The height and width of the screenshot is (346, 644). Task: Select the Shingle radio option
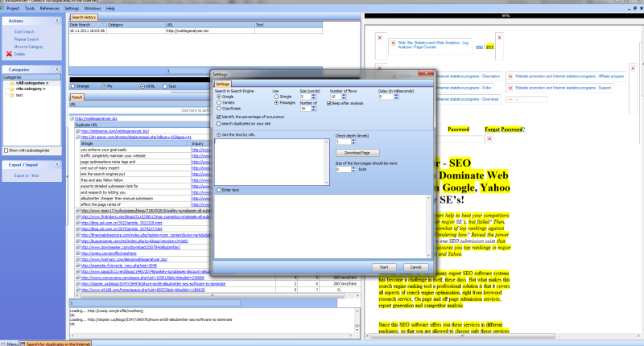(x=275, y=97)
